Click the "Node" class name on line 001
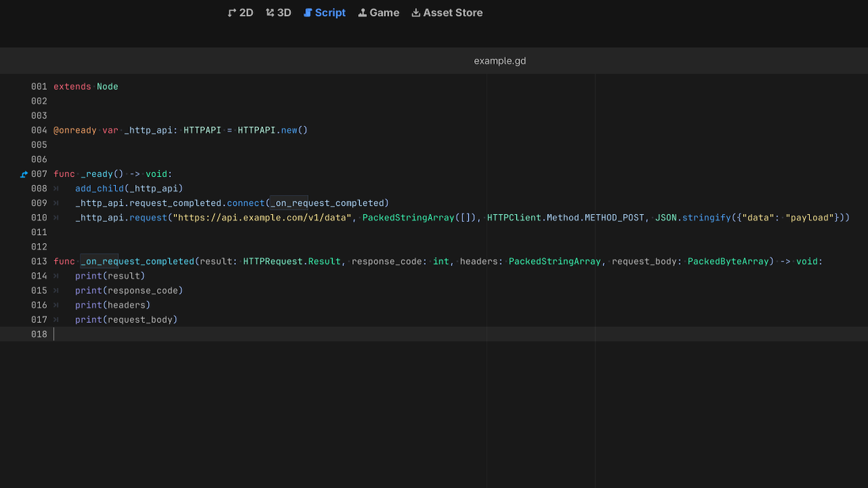Screen dimensions: 868x488 pos(108,87)
